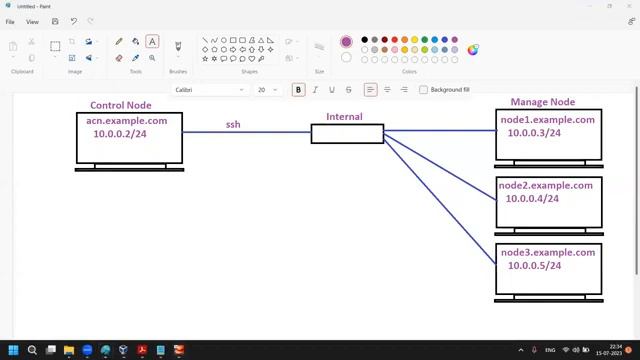Open the Windows Start menu

pos(13,350)
